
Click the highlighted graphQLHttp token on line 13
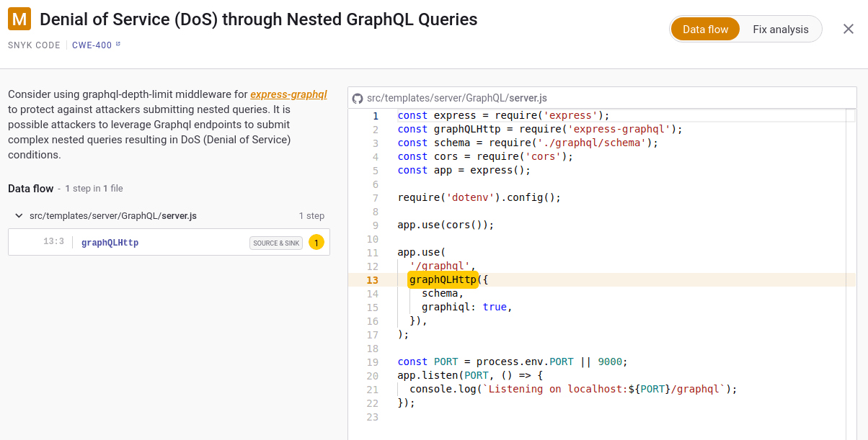[443, 279]
